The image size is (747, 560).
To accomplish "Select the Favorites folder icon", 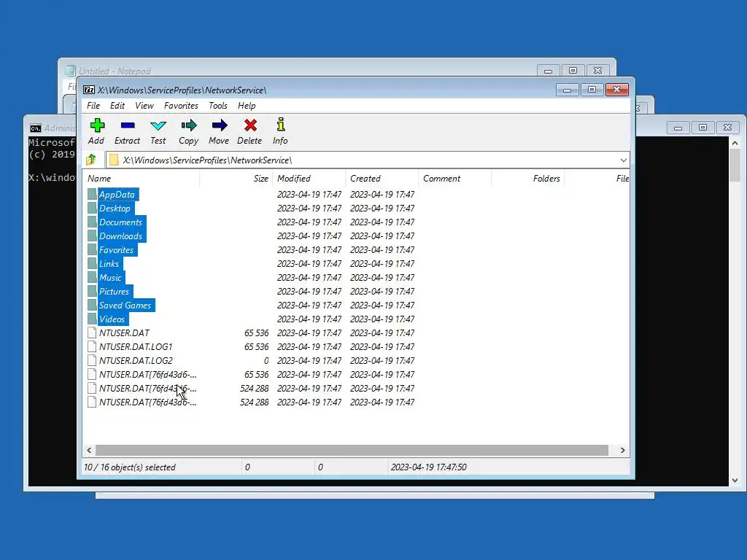I will coord(92,249).
